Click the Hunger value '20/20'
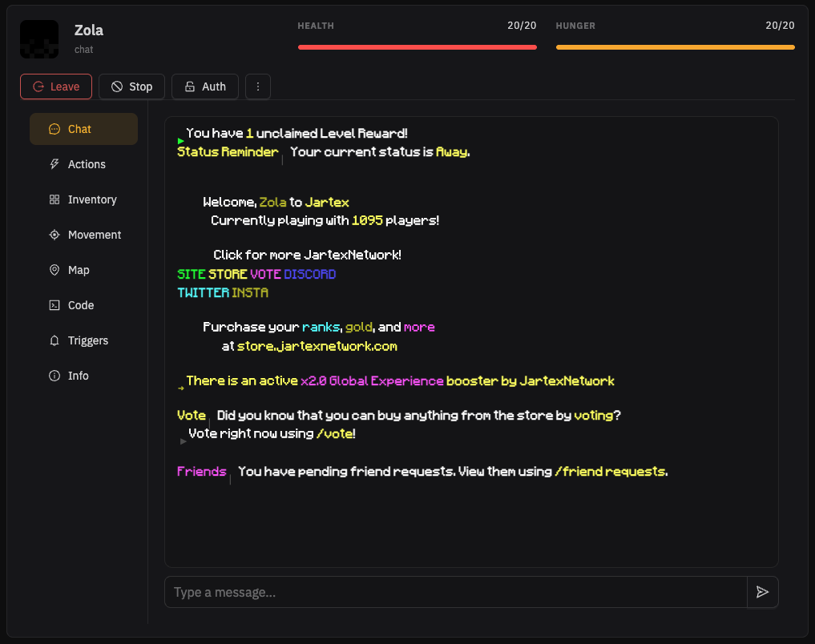 tap(781, 26)
